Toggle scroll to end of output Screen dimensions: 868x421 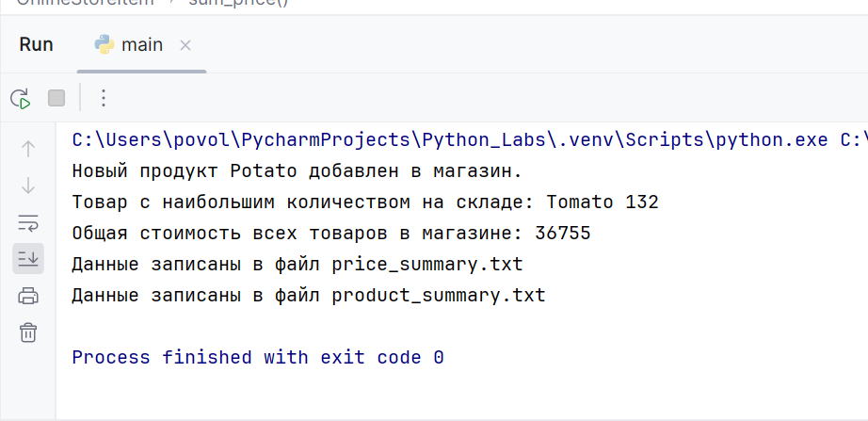coord(28,258)
